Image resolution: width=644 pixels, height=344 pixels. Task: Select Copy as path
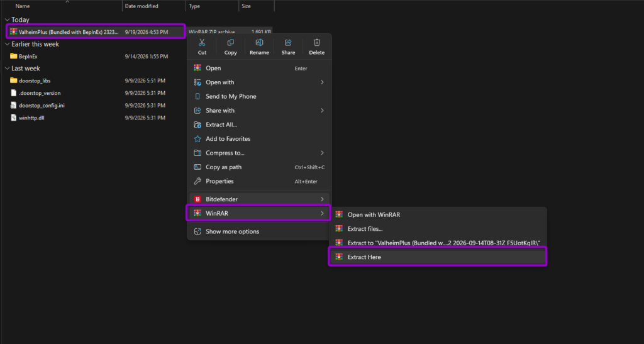259,167
